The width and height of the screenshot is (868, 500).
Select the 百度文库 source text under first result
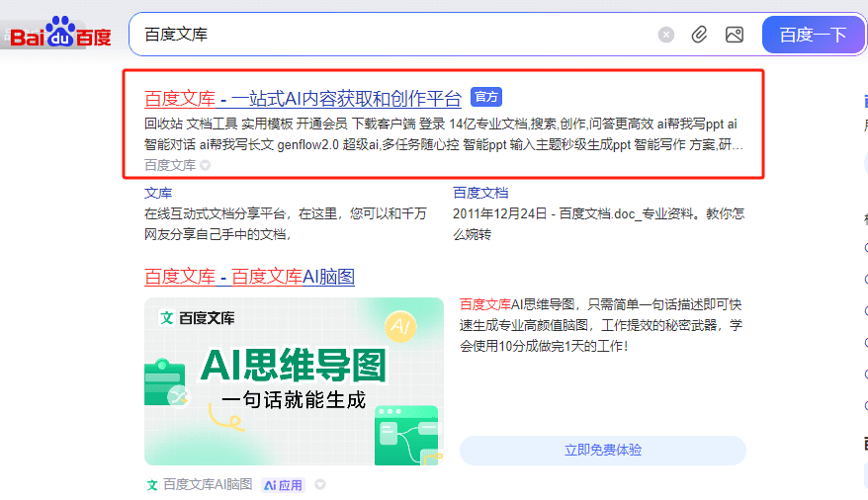[x=170, y=165]
